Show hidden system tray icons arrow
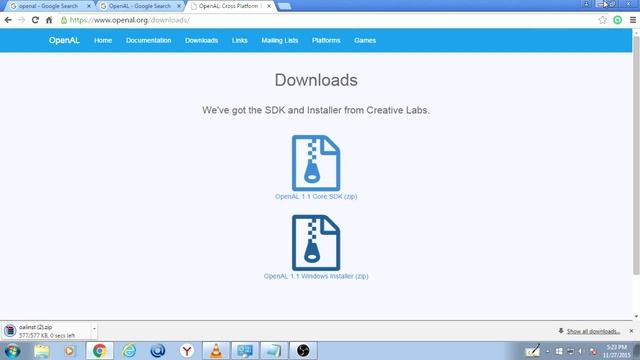The image size is (640, 360). point(548,351)
